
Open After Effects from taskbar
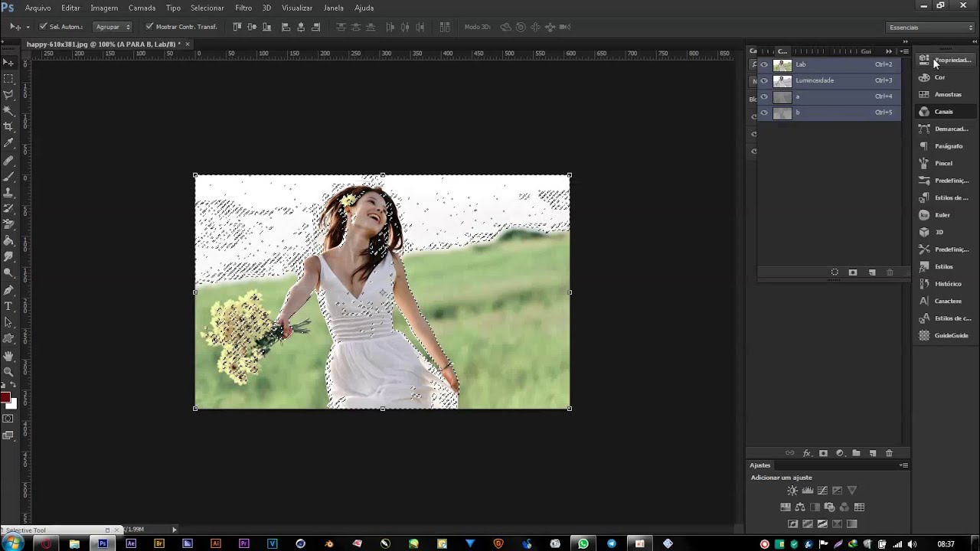click(x=131, y=543)
